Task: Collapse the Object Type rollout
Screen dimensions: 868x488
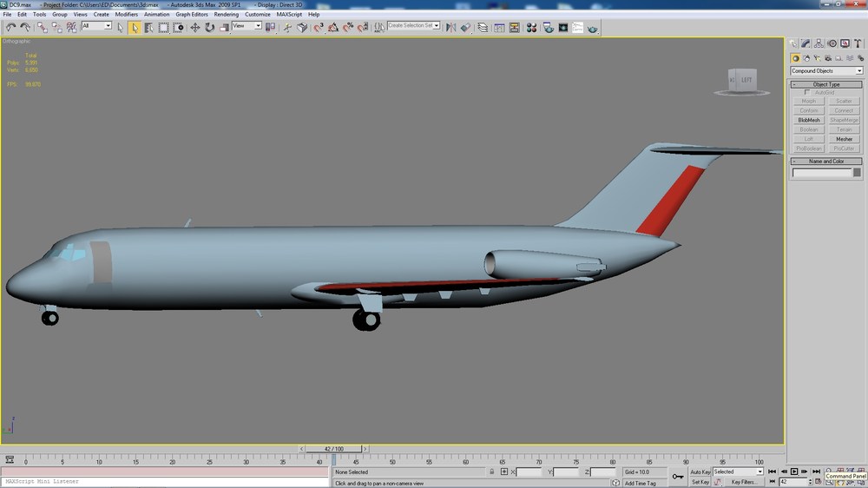Action: (x=826, y=84)
